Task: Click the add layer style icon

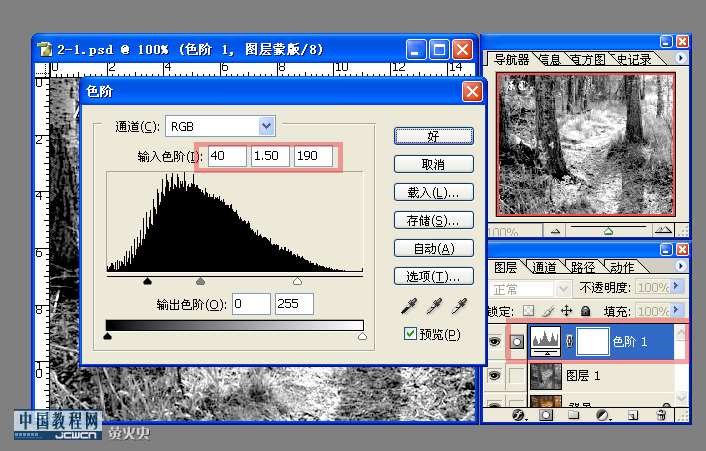Action: click(519, 415)
